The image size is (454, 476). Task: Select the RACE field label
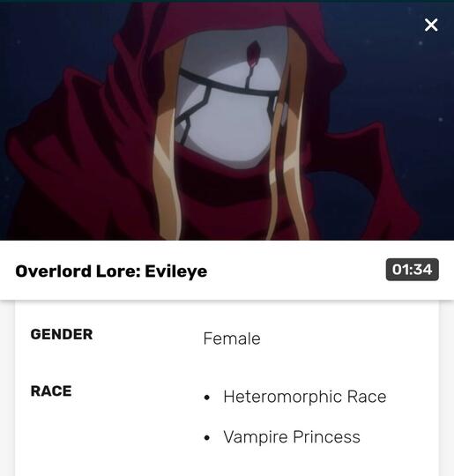click(51, 390)
